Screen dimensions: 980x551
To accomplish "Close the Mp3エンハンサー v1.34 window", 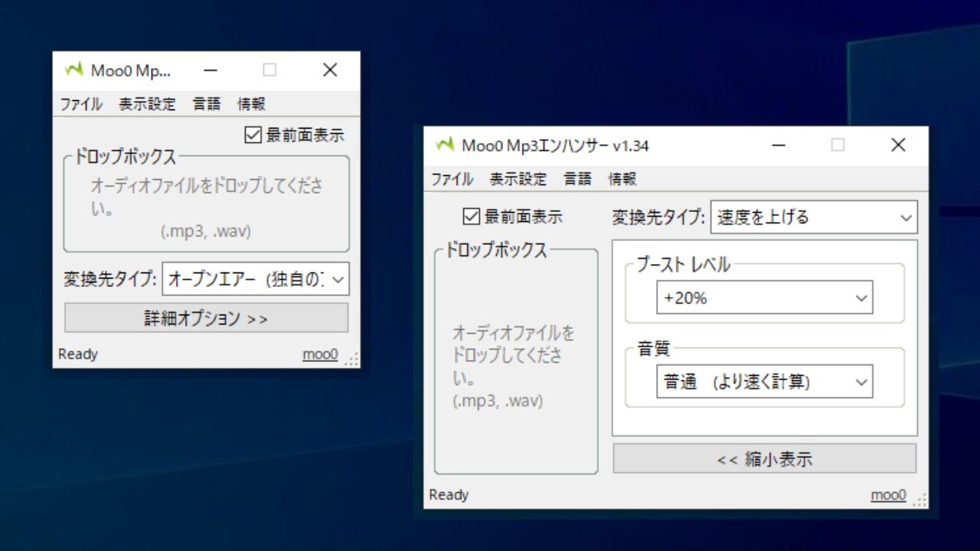I will pyautogui.click(x=898, y=145).
